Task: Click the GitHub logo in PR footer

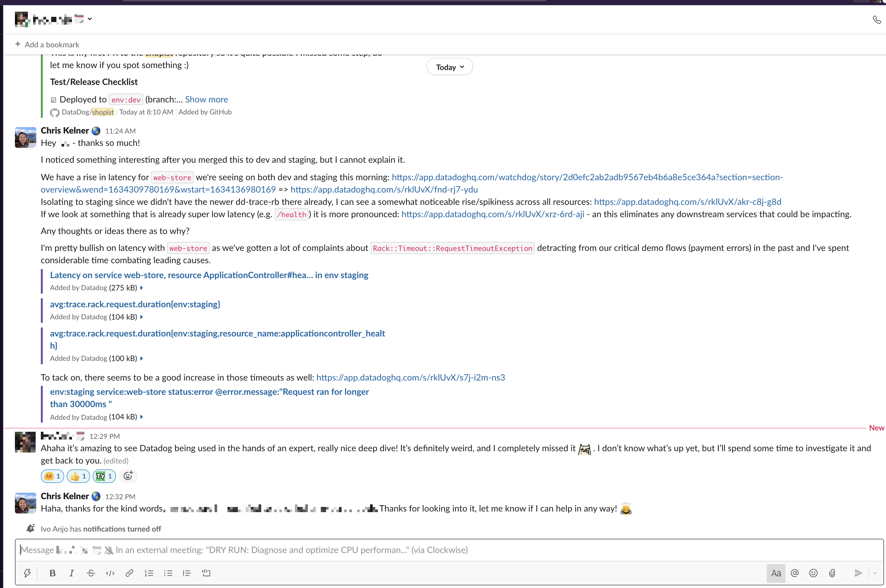Action: point(55,112)
